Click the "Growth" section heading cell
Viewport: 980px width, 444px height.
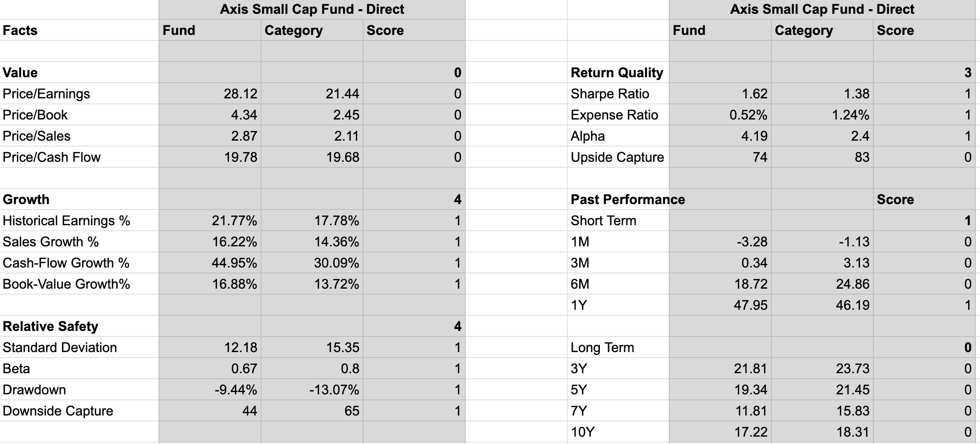[26, 199]
